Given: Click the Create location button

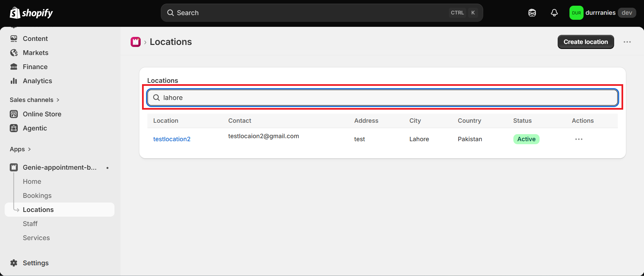Looking at the screenshot, I should tap(586, 42).
